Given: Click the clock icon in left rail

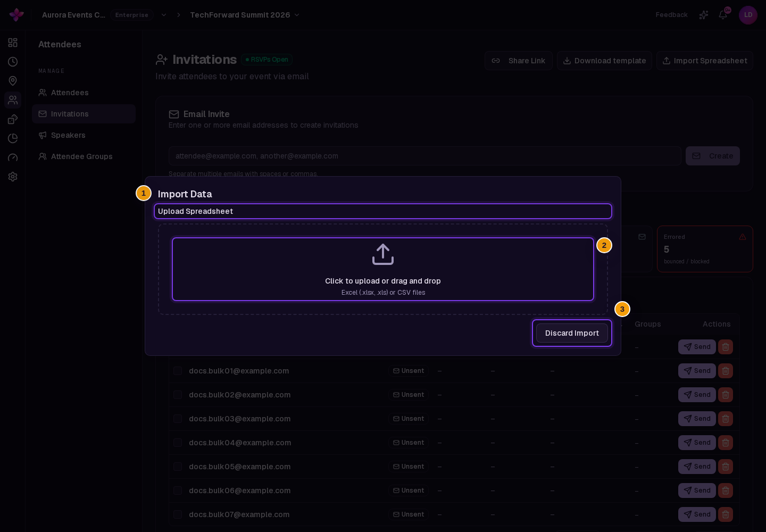Looking at the screenshot, I should coord(13,62).
